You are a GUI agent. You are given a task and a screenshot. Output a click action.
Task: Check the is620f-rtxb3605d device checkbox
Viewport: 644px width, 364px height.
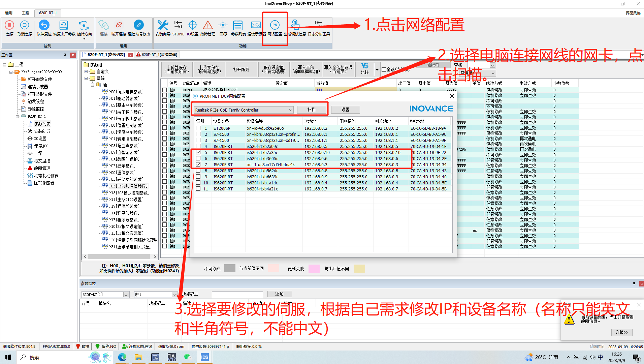pos(198,158)
